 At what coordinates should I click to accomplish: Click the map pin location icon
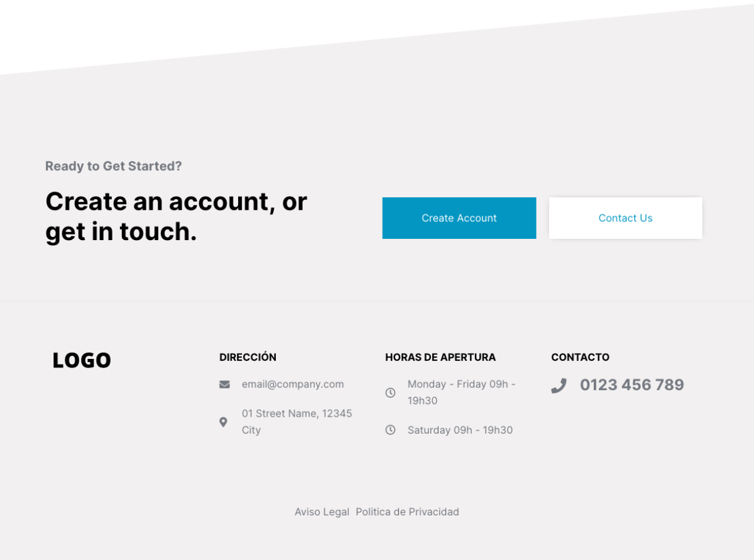[223, 422]
